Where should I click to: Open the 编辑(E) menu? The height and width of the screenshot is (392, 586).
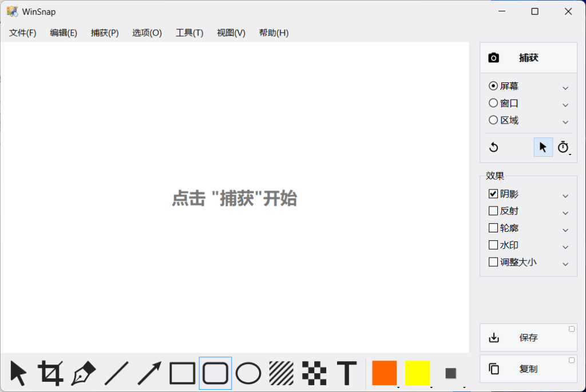64,33
